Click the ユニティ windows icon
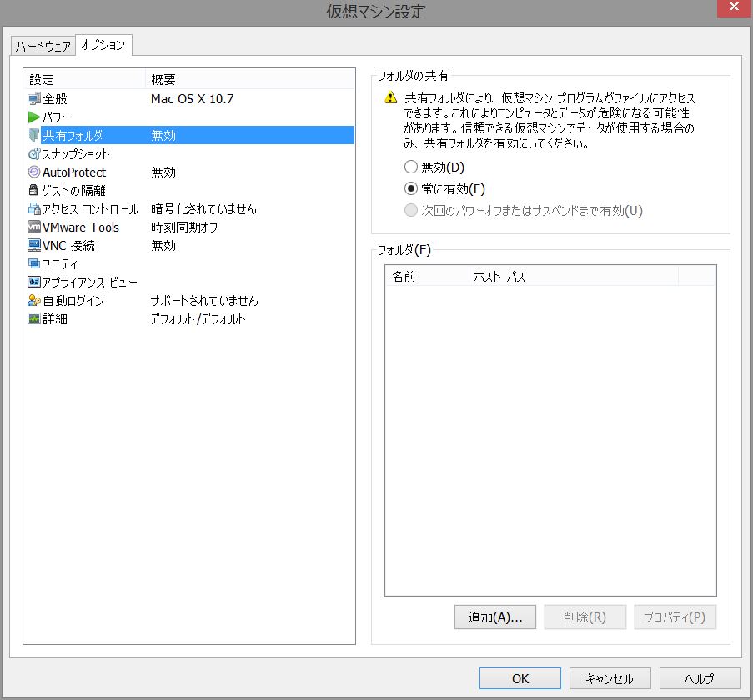 (x=33, y=263)
